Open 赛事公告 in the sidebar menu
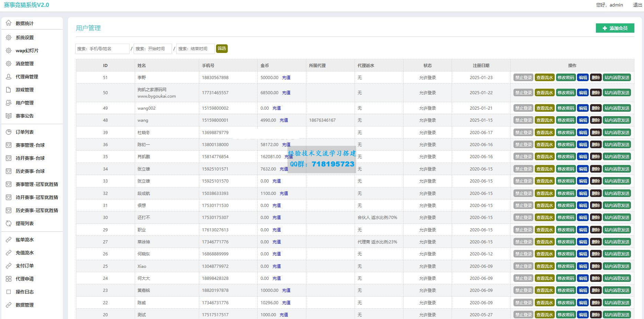Image resolution: width=644 pixels, height=319 pixels. click(x=25, y=116)
